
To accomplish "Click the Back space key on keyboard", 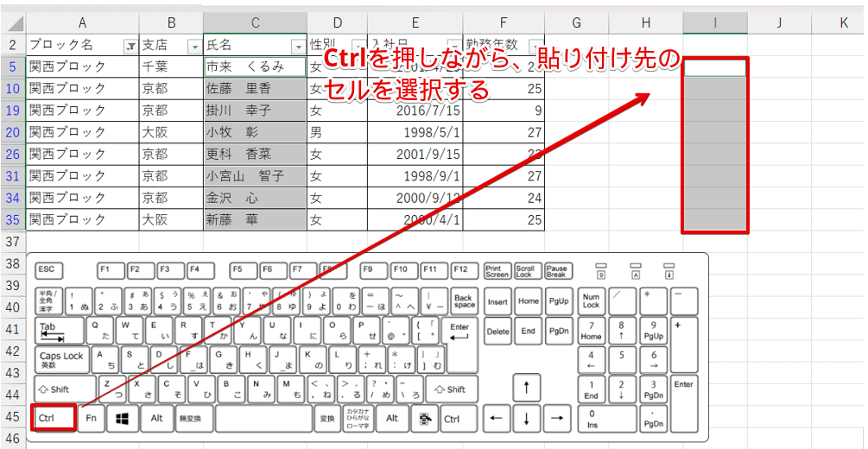I will click(464, 301).
